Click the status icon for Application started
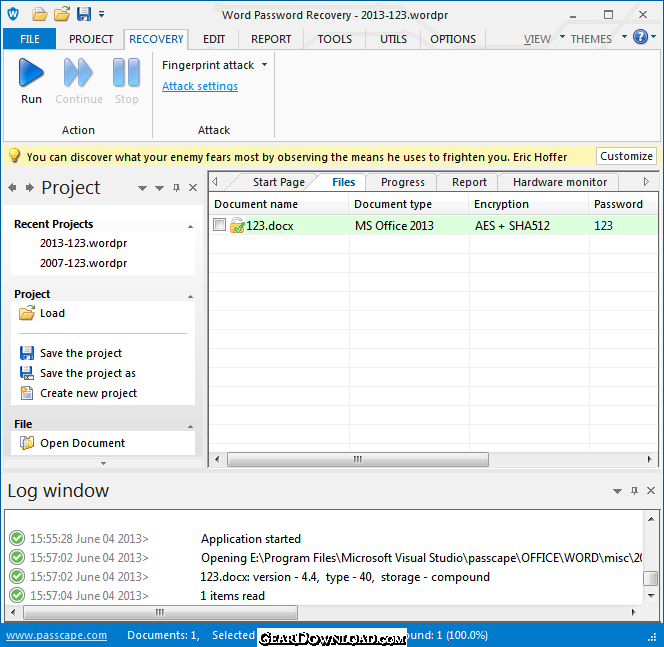The height and width of the screenshot is (647, 664). 17,538
